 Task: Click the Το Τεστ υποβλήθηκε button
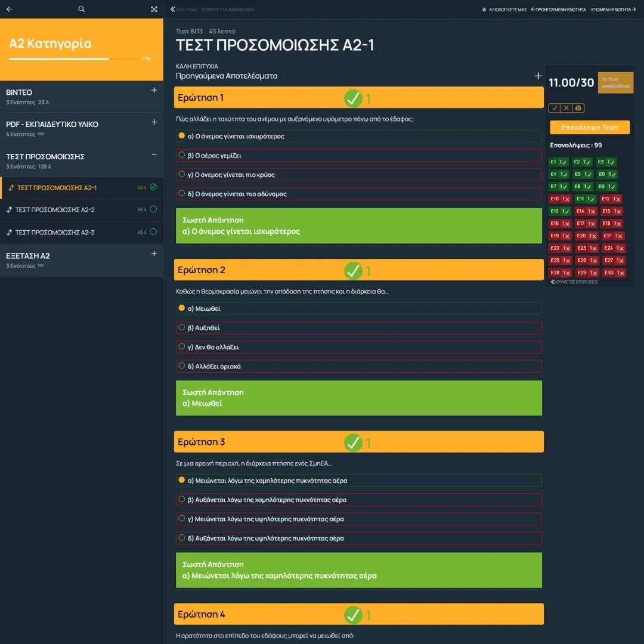point(615,82)
